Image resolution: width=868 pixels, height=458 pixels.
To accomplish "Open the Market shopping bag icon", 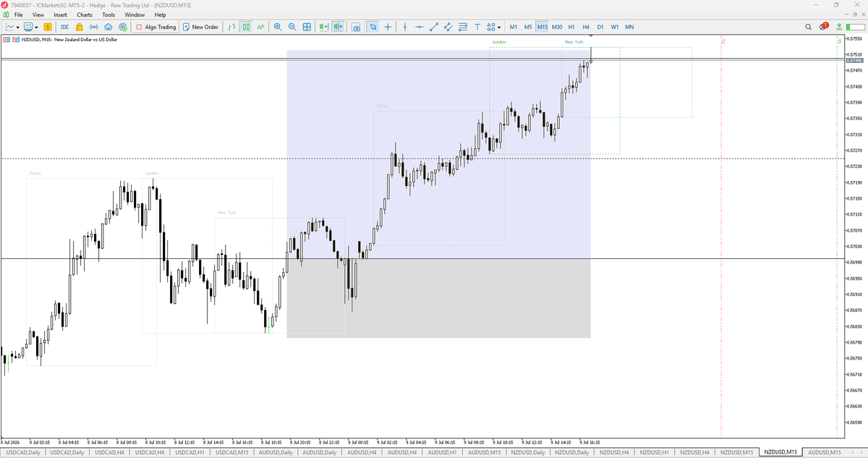I will pyautogui.click(x=80, y=27).
